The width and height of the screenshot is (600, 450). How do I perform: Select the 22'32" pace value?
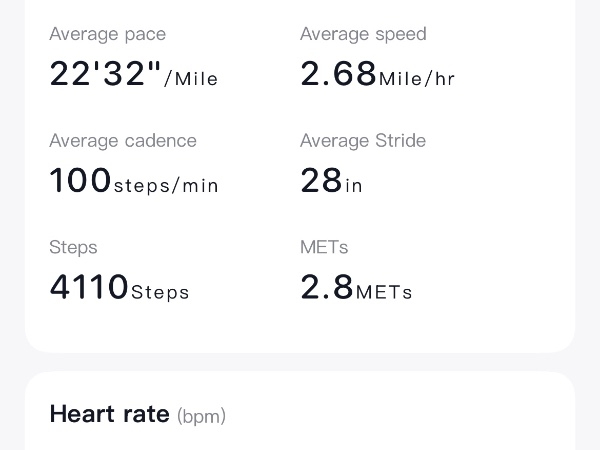click(105, 74)
